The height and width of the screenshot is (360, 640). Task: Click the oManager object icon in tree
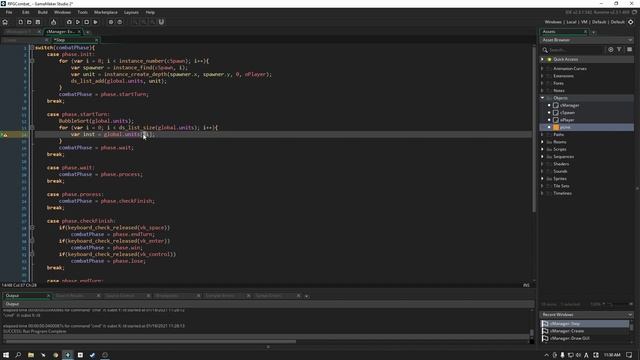tap(556, 105)
